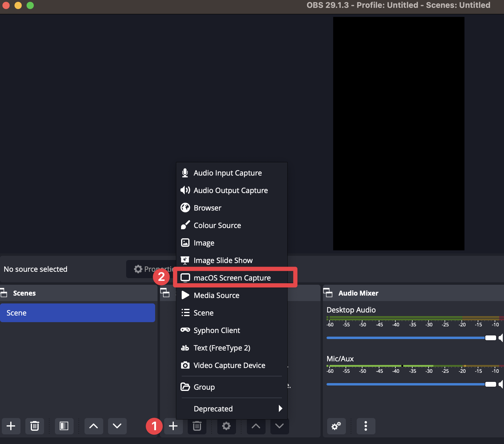Pick Colour Source entry
This screenshot has width=504, height=444.
tap(231, 225)
